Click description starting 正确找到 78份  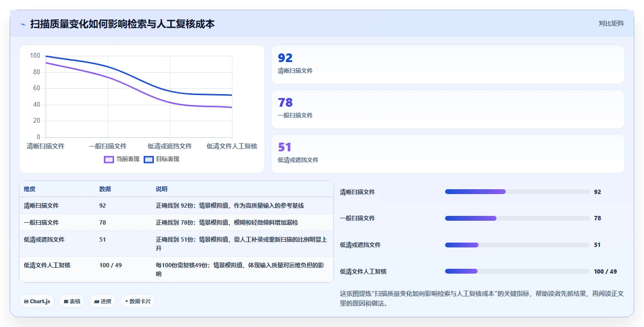pyautogui.click(x=227, y=223)
